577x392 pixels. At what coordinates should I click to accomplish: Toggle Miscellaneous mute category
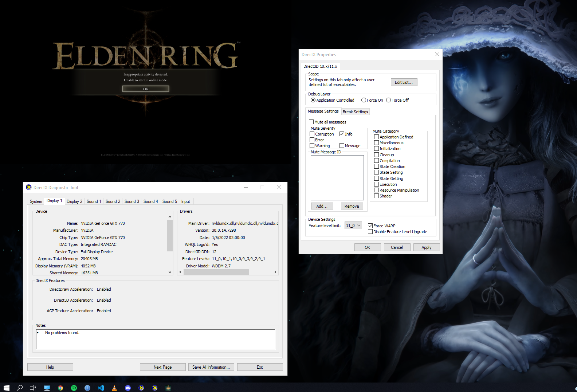pyautogui.click(x=377, y=143)
